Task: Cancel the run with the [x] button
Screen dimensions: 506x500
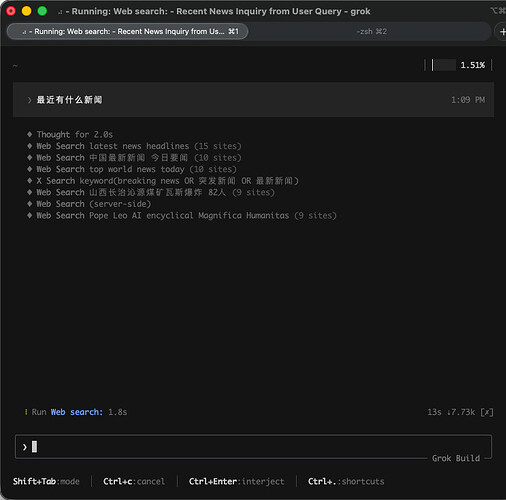Action: 487,412
